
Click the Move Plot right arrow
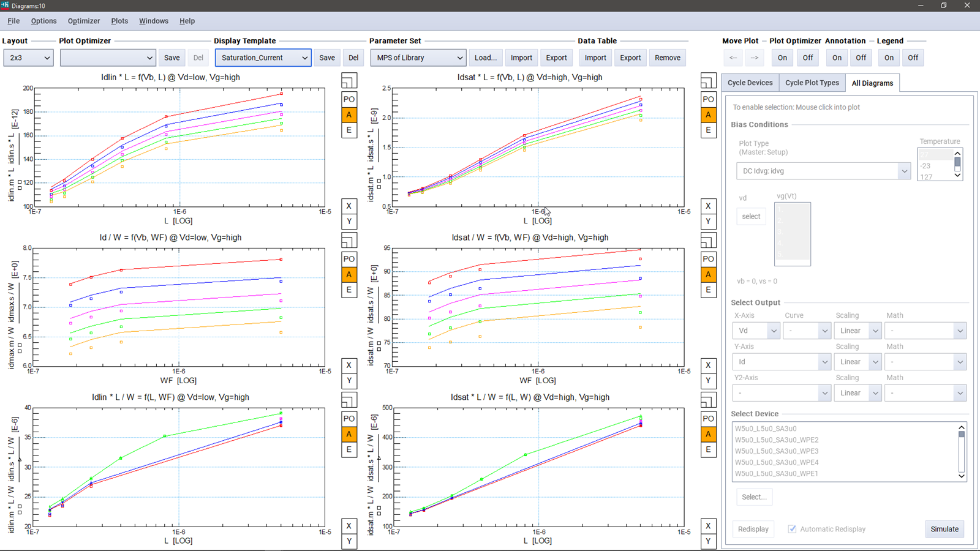[x=755, y=58]
